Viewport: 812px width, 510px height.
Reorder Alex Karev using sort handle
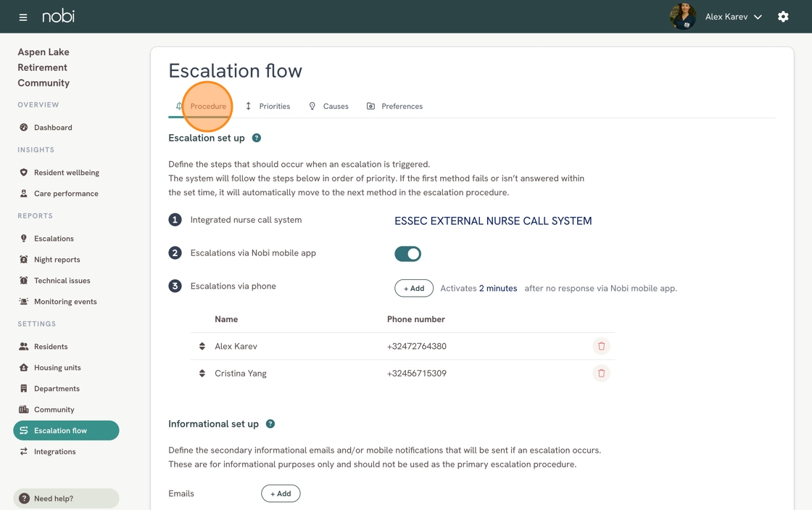tap(202, 346)
